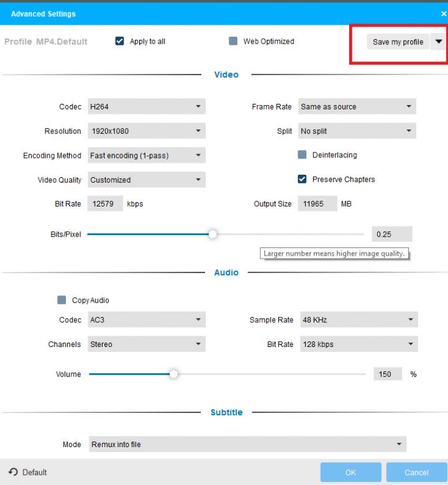Uncheck the Preserve Chapters checkbox
This screenshot has height=485, width=448.
click(302, 179)
